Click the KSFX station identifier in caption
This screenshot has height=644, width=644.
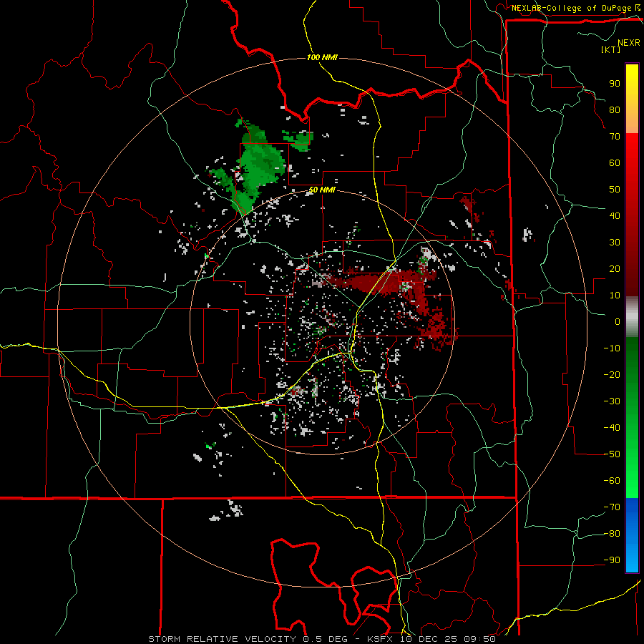coord(381,639)
